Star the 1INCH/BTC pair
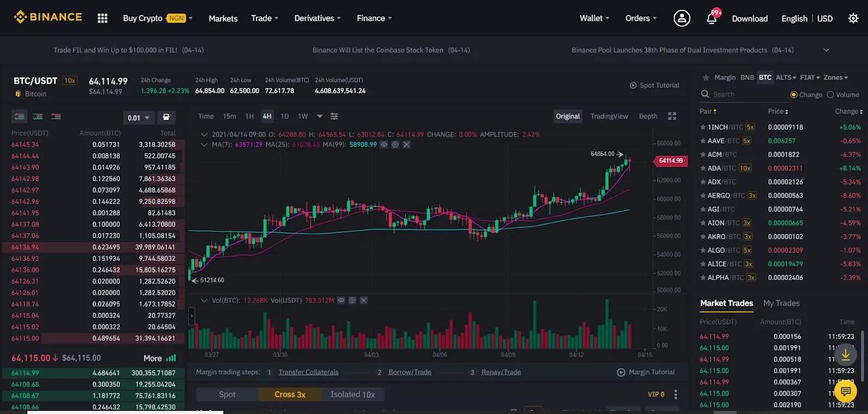 (703, 127)
